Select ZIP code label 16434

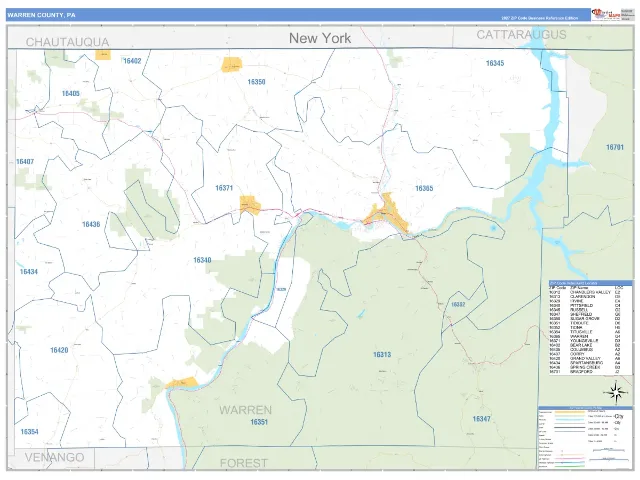29,271
